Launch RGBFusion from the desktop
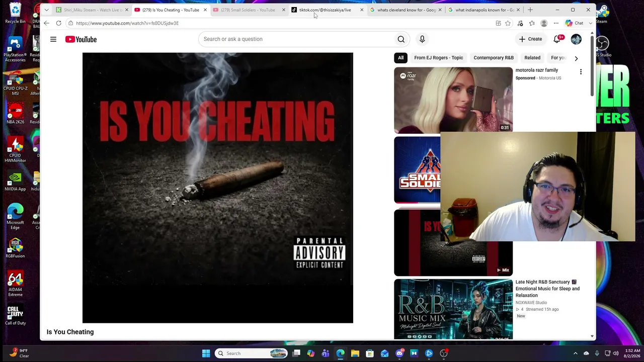Image resolution: width=644 pixels, height=362 pixels. coord(15,248)
